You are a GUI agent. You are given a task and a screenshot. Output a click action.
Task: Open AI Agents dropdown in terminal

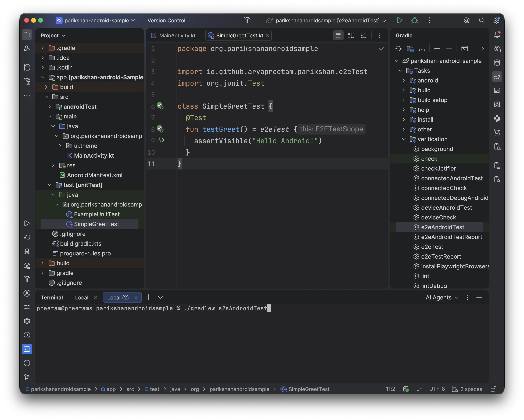442,297
